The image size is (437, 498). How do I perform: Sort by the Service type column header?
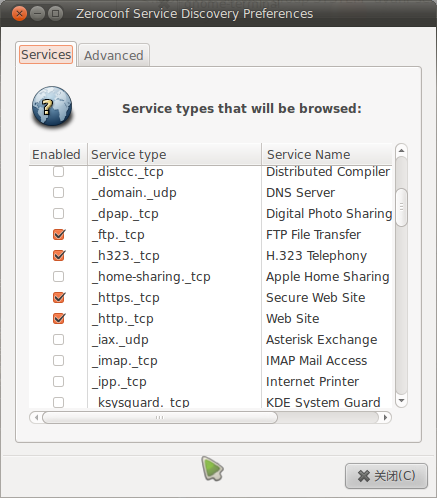coord(174,154)
